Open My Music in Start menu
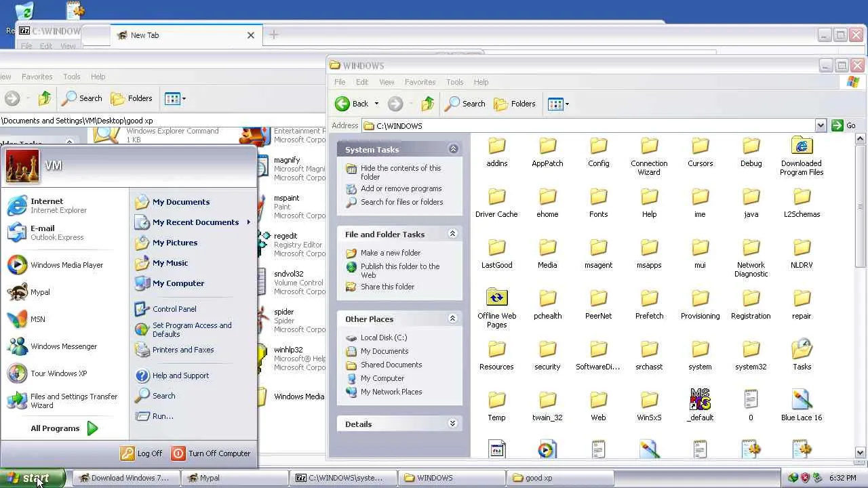Viewport: 868px width, 488px height. [x=161, y=263]
